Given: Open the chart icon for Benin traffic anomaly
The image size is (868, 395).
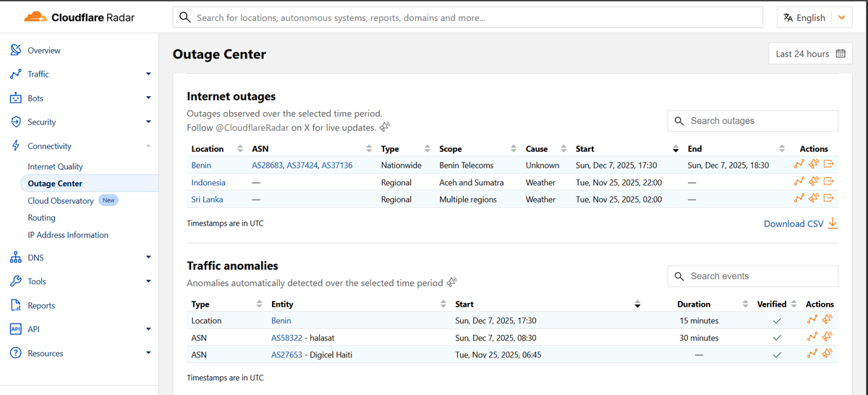Looking at the screenshot, I should point(812,320).
